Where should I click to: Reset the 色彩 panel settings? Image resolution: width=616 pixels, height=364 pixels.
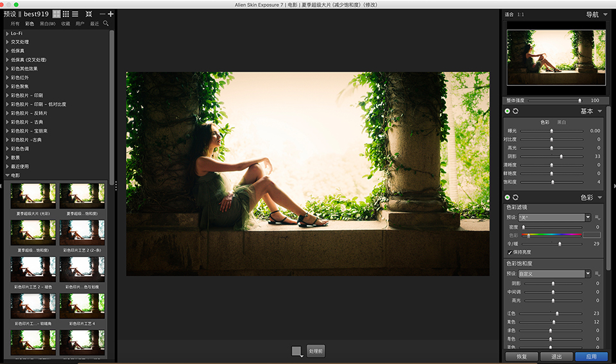[515, 197]
